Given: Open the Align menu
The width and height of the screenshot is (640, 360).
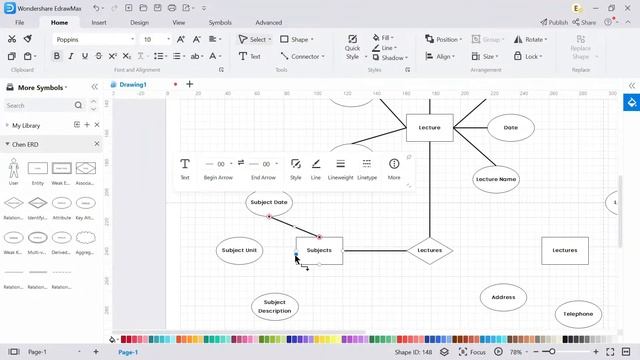Looking at the screenshot, I should [x=440, y=56].
